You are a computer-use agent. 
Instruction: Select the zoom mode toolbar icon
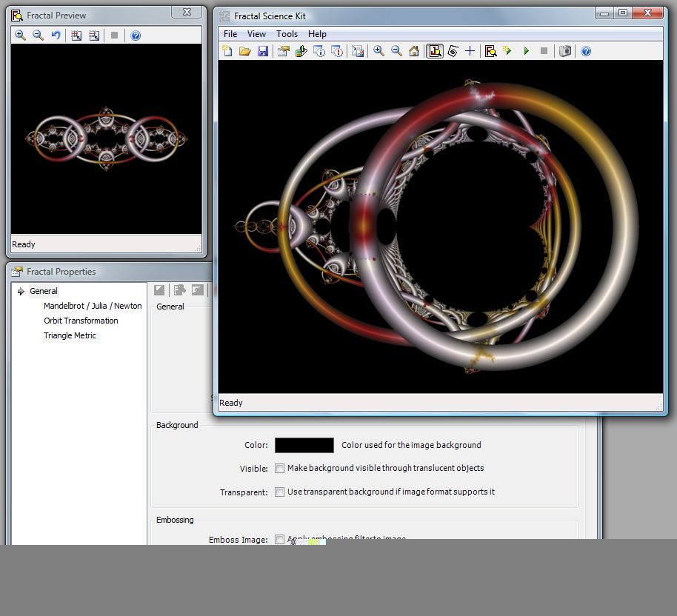coord(435,50)
